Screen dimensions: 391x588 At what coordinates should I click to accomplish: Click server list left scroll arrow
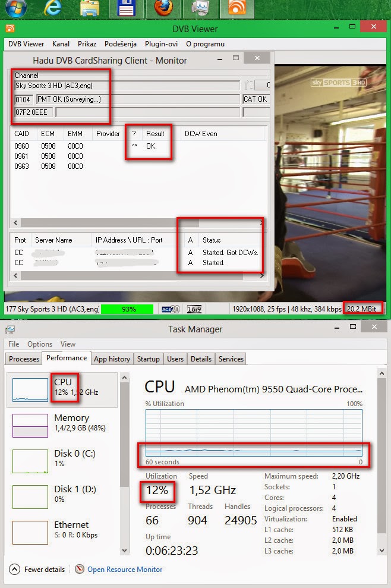pos(15,275)
